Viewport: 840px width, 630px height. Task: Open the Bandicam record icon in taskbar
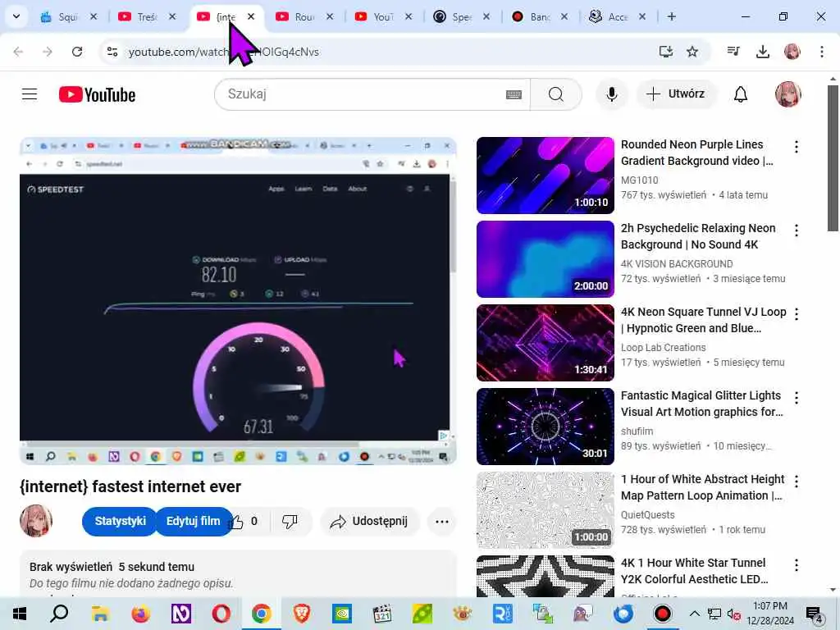click(x=663, y=614)
